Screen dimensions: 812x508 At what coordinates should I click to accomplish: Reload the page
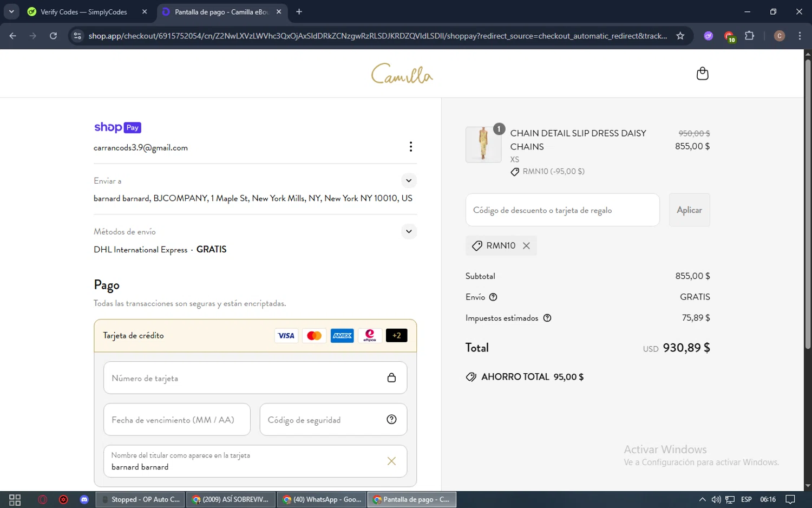53,36
